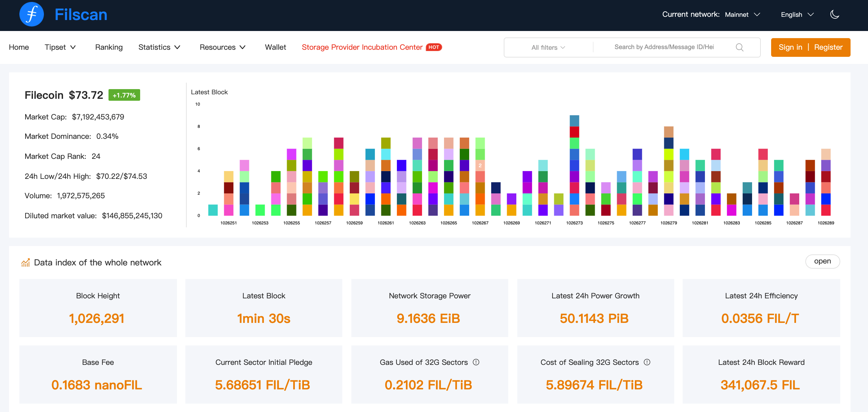
Task: Click the block segment labeled 2 in chart
Action: tap(480, 165)
